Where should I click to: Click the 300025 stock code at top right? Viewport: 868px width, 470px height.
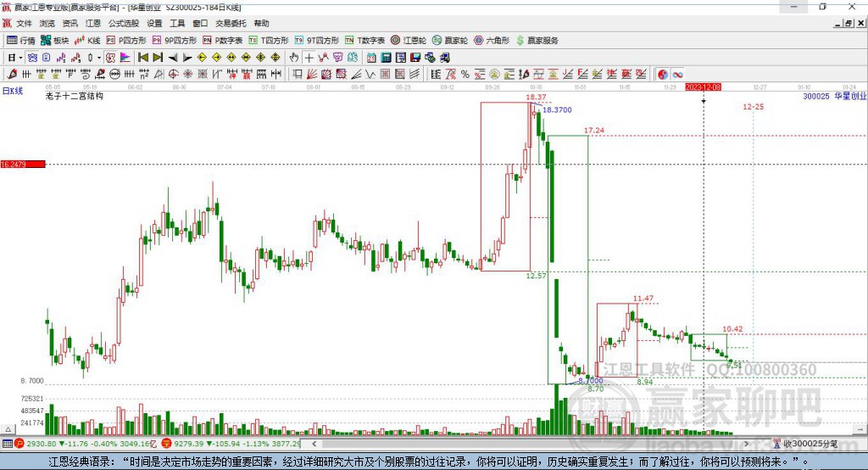pos(816,96)
